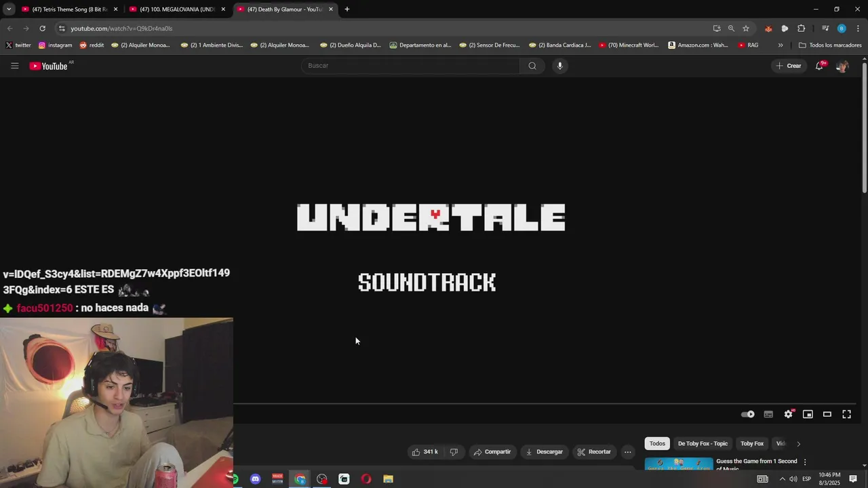Open video player settings gear
868x488 pixels.
click(x=788, y=414)
